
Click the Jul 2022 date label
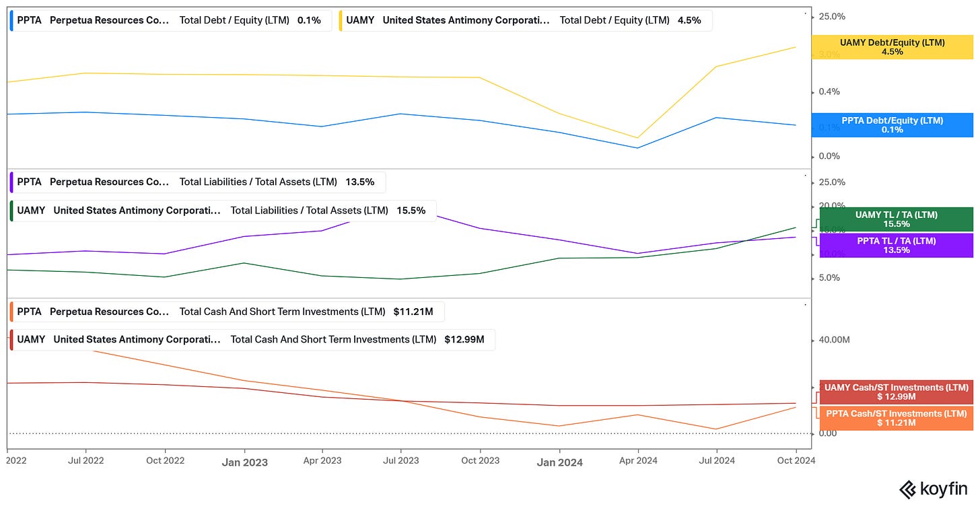pos(85,461)
